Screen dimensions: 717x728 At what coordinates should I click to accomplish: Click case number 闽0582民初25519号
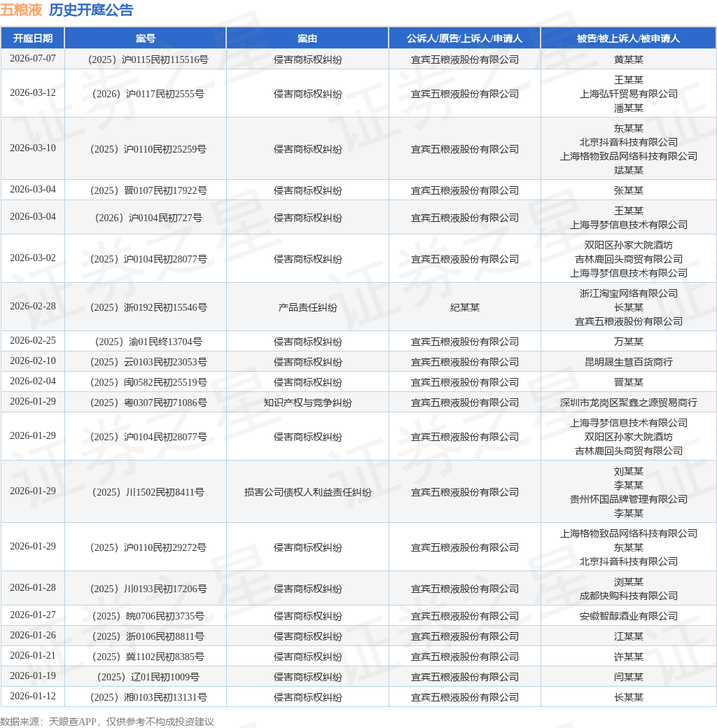point(148,383)
